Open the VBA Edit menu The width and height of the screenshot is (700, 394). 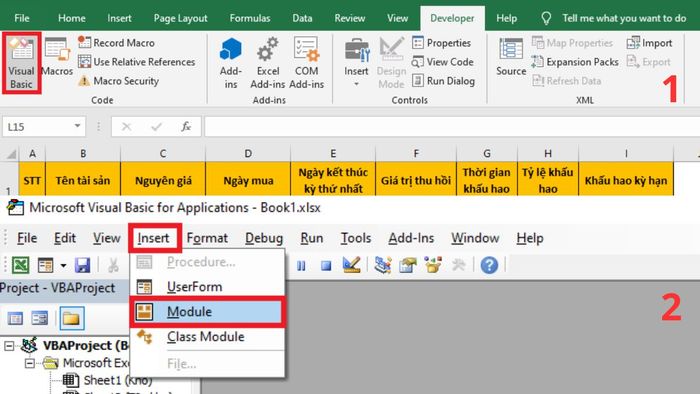click(x=65, y=238)
